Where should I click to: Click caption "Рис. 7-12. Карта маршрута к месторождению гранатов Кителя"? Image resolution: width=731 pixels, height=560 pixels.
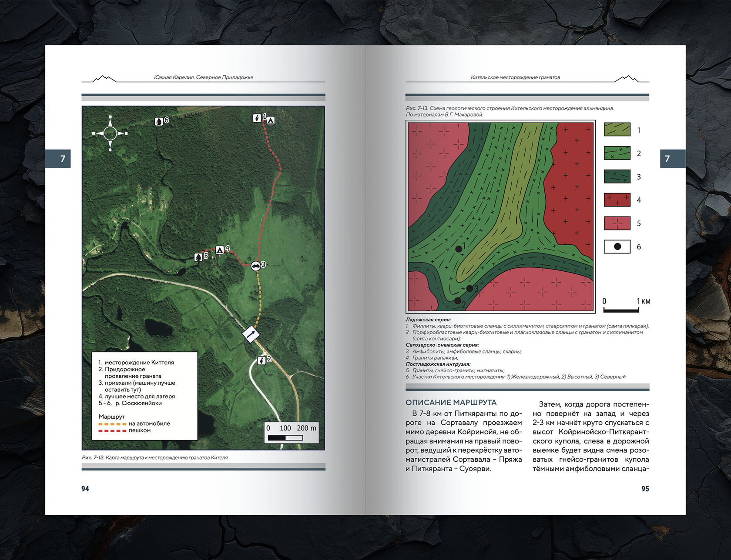[x=154, y=457]
